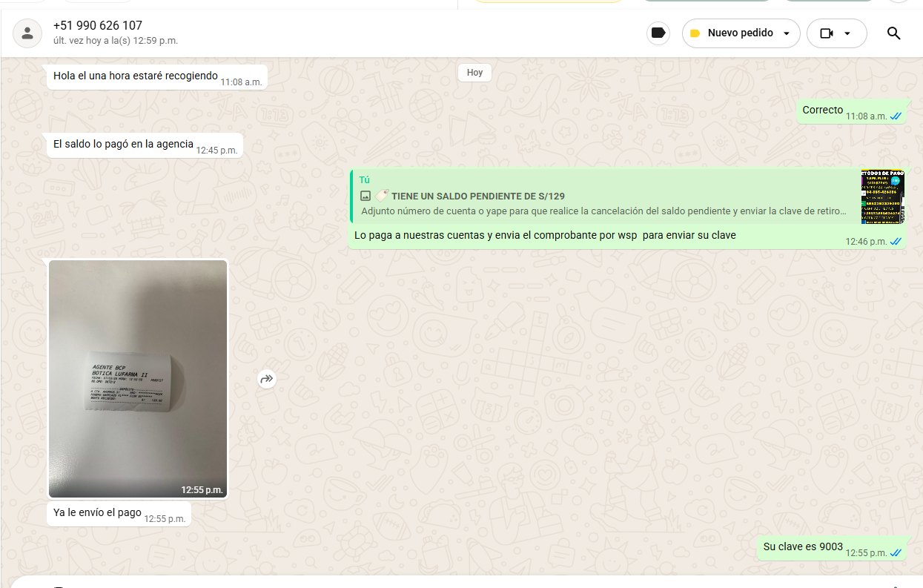Click the video call camera icon
This screenshot has height=588, width=923.
tap(827, 33)
